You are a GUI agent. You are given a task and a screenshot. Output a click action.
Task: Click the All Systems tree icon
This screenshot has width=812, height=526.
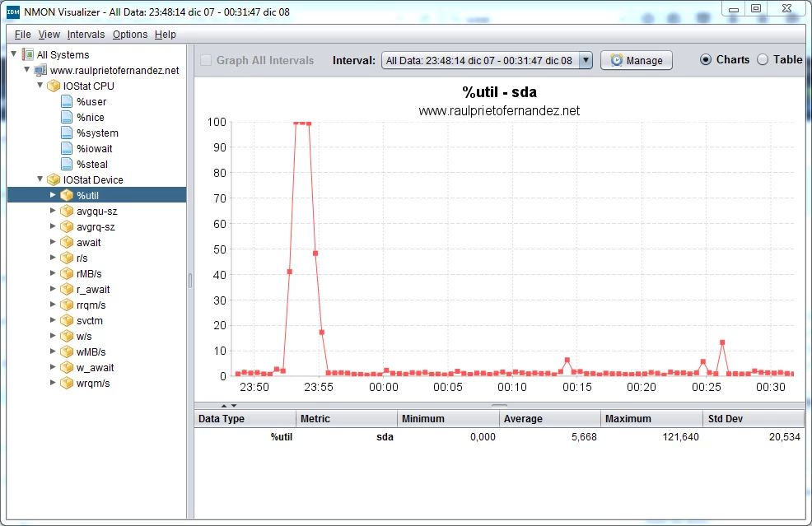pyautogui.click(x=29, y=54)
